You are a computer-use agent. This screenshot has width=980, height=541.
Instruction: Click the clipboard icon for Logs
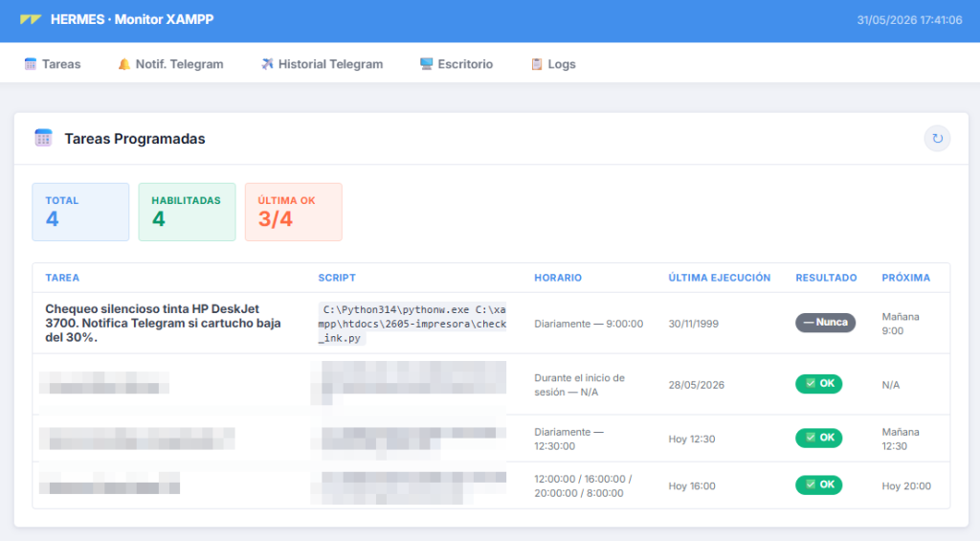536,64
